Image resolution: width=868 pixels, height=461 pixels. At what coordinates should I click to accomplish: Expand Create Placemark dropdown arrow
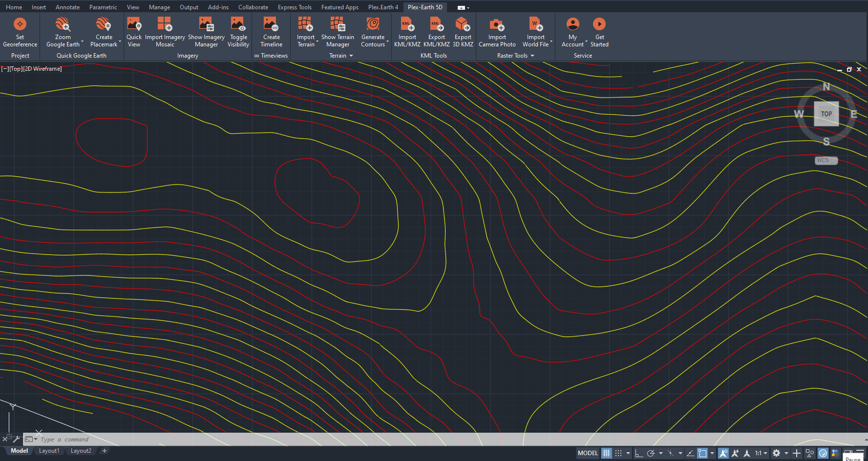point(120,42)
